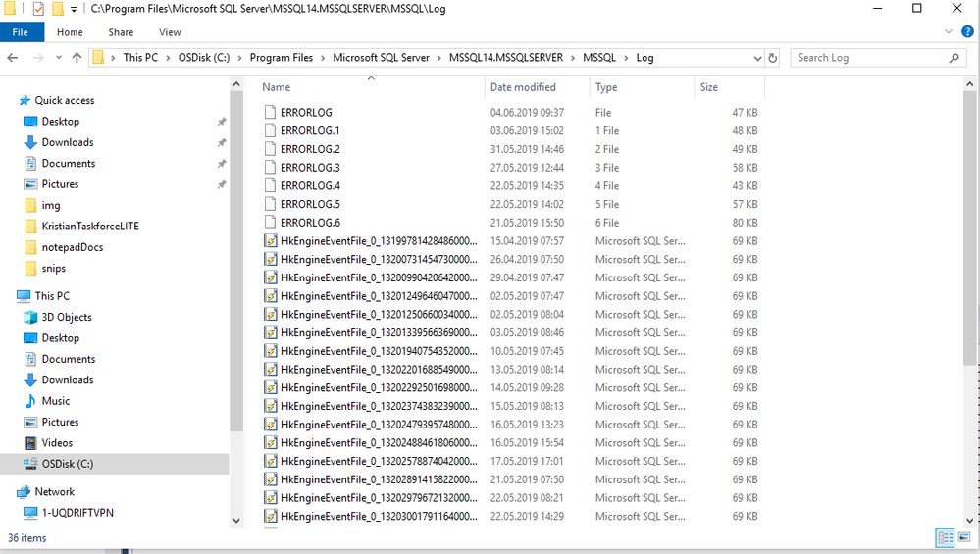Select the ERRORLOG.6 file icon
Image resolution: width=980 pixels, height=554 pixels.
point(270,223)
